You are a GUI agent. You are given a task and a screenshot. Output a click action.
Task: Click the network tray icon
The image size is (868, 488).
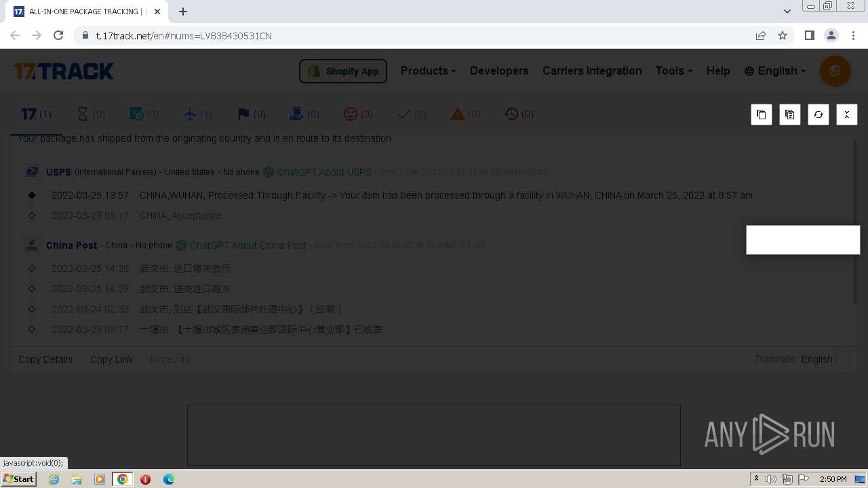point(787,479)
